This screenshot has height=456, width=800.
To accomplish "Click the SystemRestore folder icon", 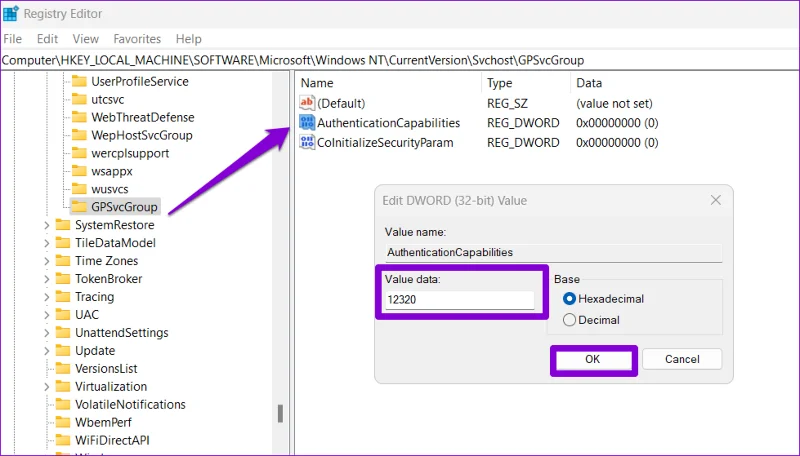I will pos(63,224).
